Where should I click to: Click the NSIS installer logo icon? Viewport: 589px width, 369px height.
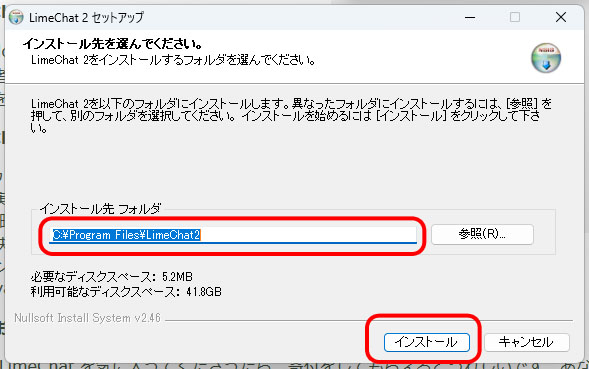coord(546,58)
